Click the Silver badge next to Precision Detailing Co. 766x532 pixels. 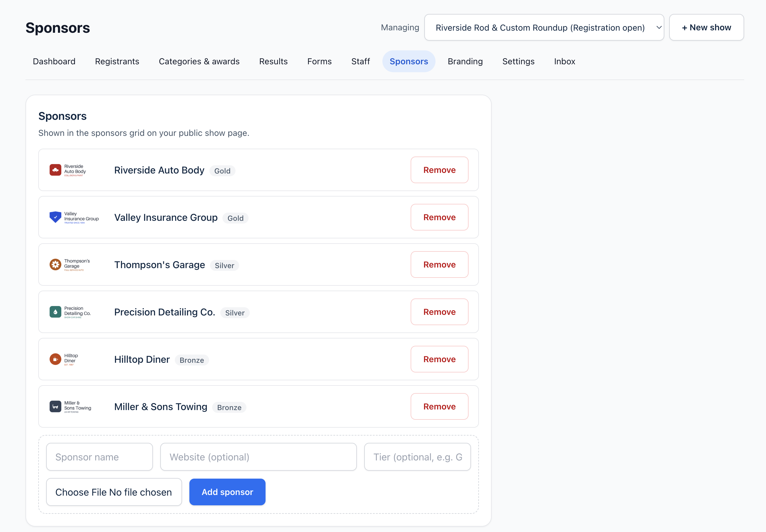coord(235,313)
